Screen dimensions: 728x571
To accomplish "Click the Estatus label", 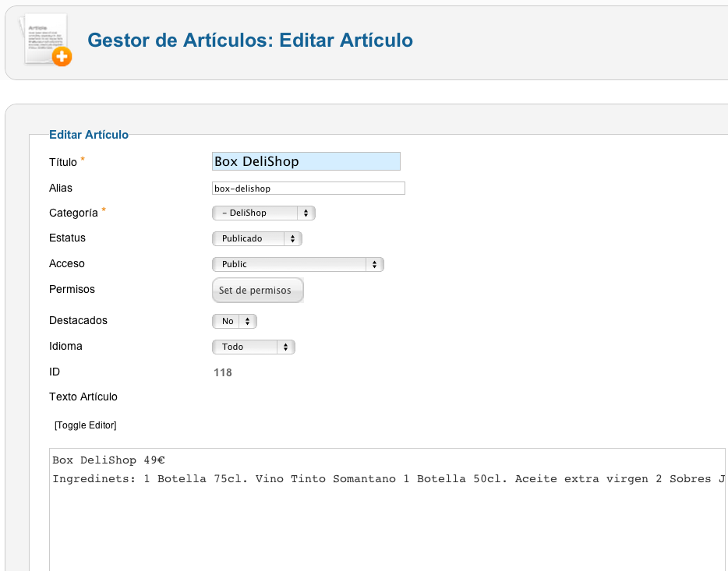I will (x=67, y=238).
